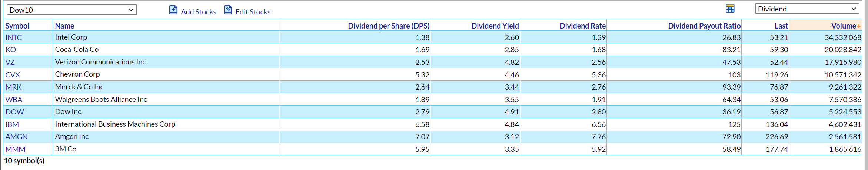Image resolution: width=868 pixels, height=170 pixels.
Task: Open the Dow10 watchlist dropdown
Action: coord(72,10)
